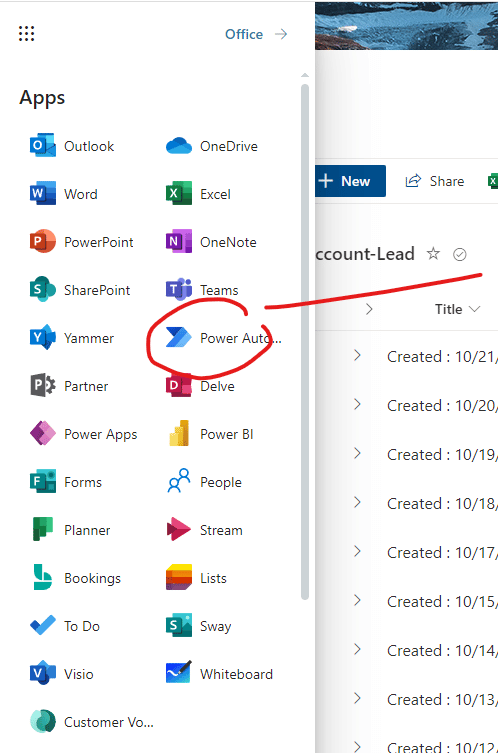Open the app launcher waffle icon
The height and width of the screenshot is (753, 498).
point(26,34)
